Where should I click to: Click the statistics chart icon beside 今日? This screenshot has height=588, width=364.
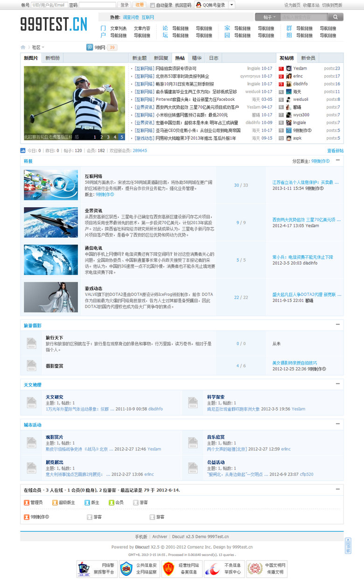point(23,151)
